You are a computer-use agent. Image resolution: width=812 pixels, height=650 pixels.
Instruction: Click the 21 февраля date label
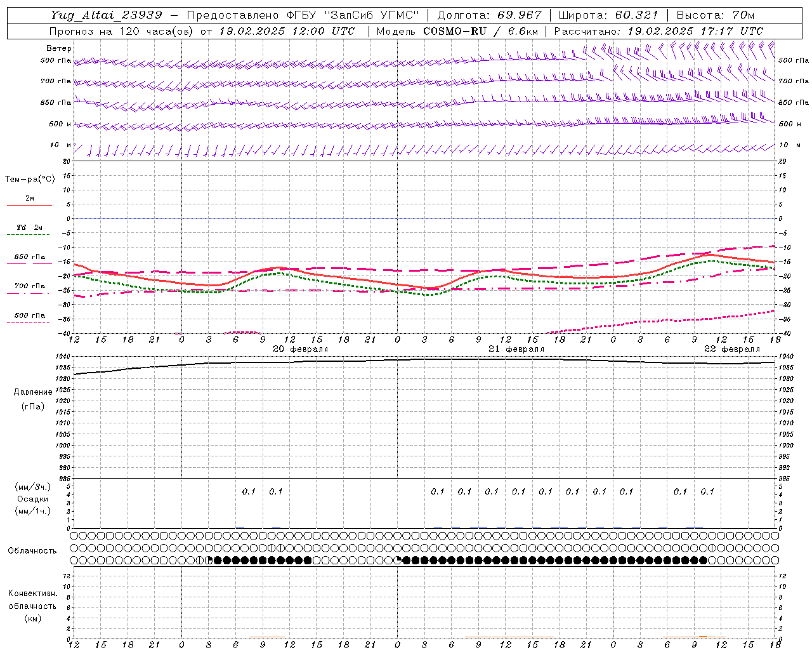point(516,349)
